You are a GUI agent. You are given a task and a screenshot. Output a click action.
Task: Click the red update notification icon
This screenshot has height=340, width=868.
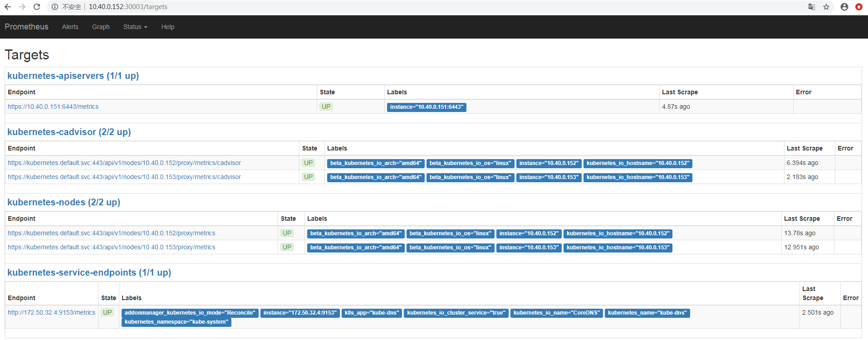click(859, 7)
